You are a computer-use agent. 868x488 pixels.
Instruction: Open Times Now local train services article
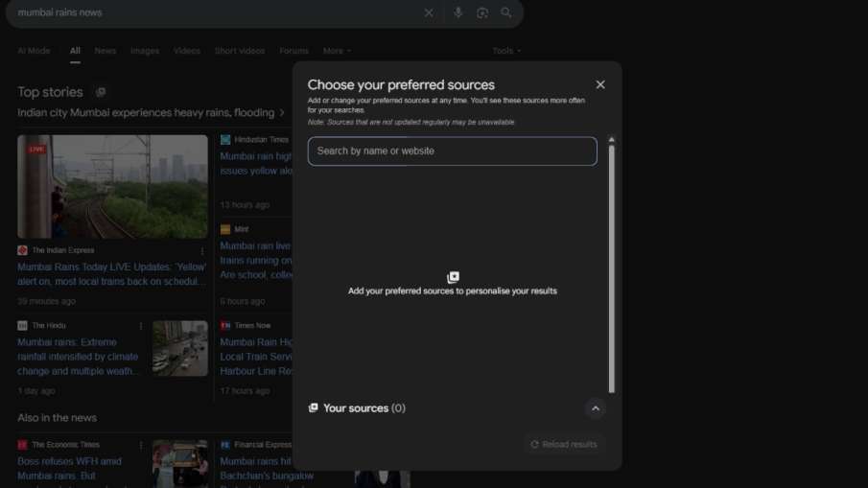(256, 357)
